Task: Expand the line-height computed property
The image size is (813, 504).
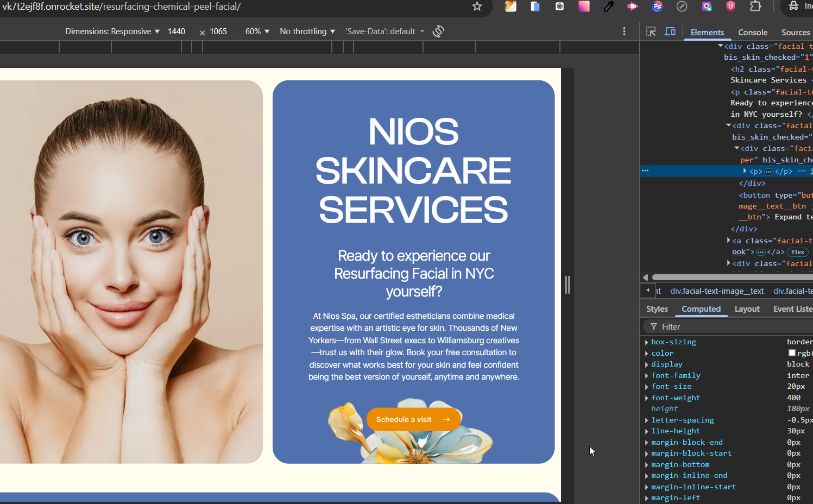Action: pyautogui.click(x=646, y=431)
